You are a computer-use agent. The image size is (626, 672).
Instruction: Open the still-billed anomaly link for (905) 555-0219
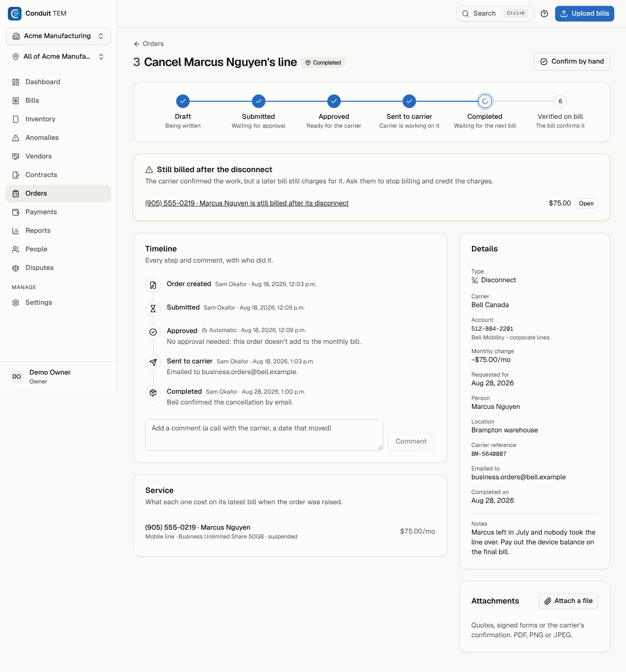(247, 203)
